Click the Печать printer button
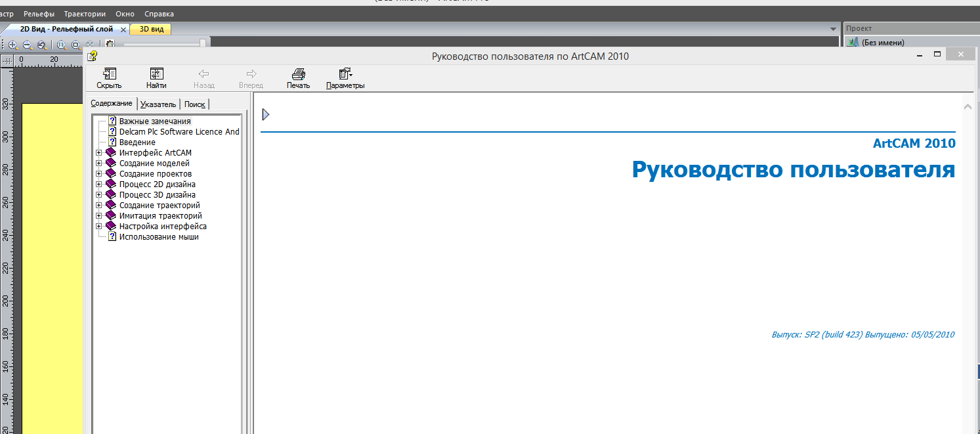980x434 pixels. tap(299, 78)
